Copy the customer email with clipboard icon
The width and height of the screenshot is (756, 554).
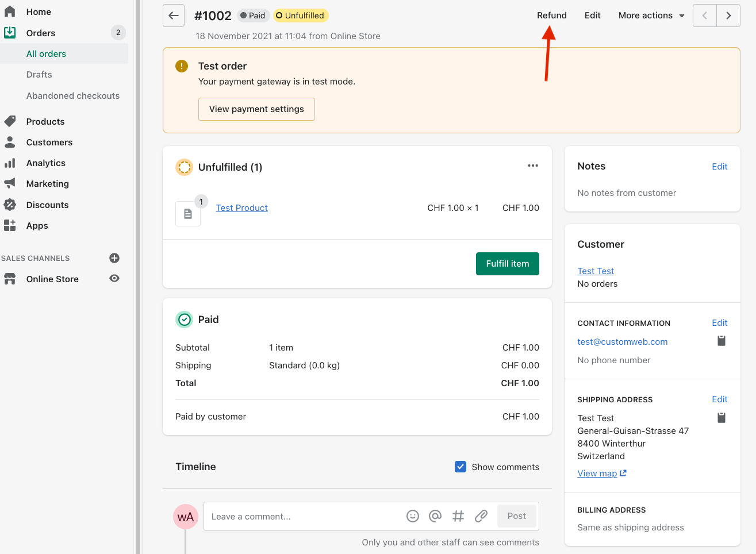tap(722, 341)
